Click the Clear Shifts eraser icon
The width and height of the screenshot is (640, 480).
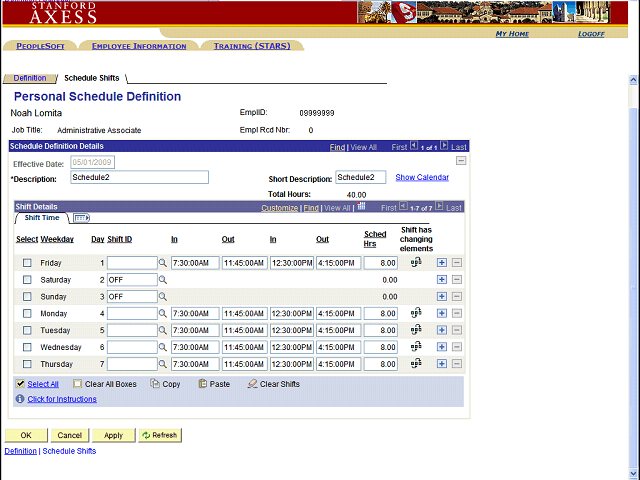tap(252, 384)
